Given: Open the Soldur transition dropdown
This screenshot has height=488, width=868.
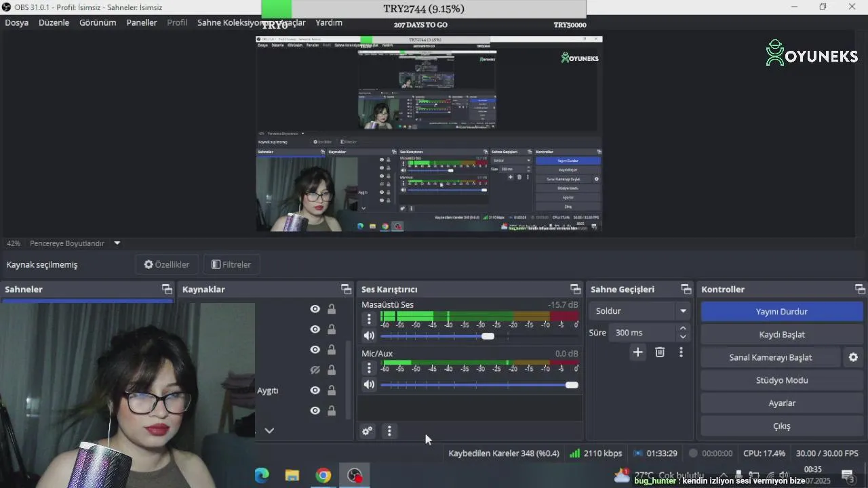Looking at the screenshot, I should point(640,311).
